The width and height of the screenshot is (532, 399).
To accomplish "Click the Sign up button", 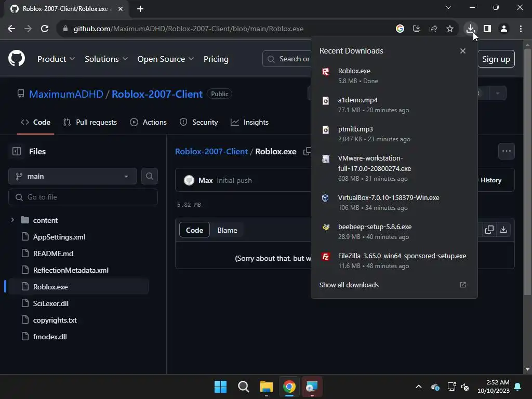I will point(496,59).
